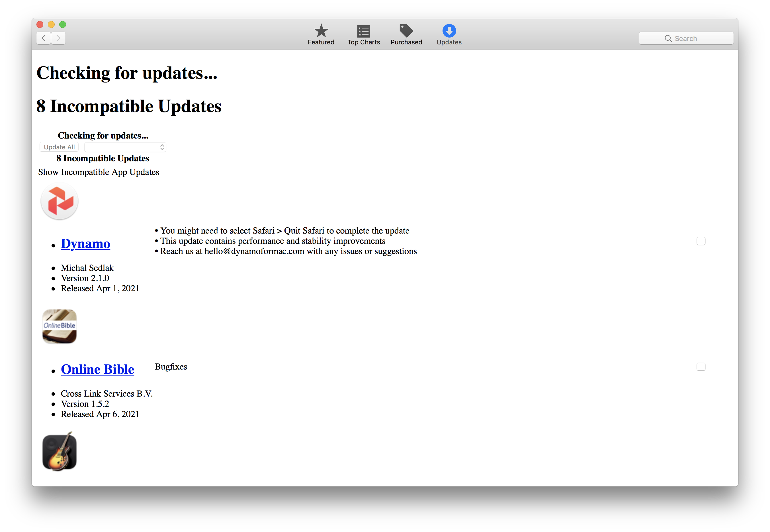
Task: Click the back navigation chevron
Action: tap(43, 38)
